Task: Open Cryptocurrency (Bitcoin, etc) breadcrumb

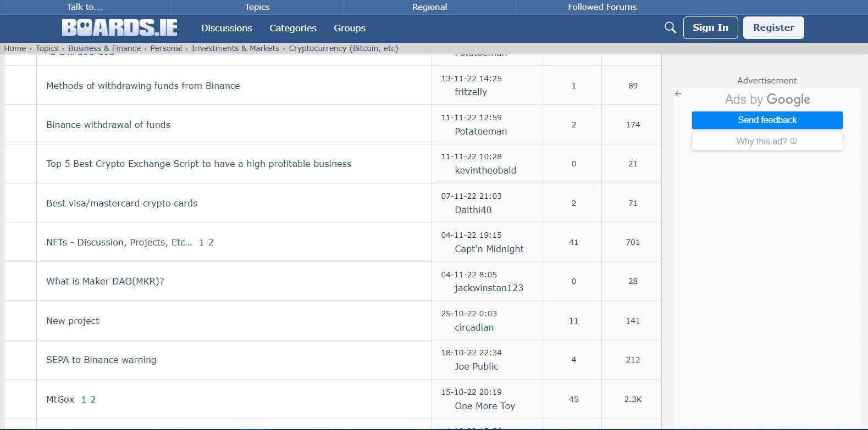Action: (344, 48)
